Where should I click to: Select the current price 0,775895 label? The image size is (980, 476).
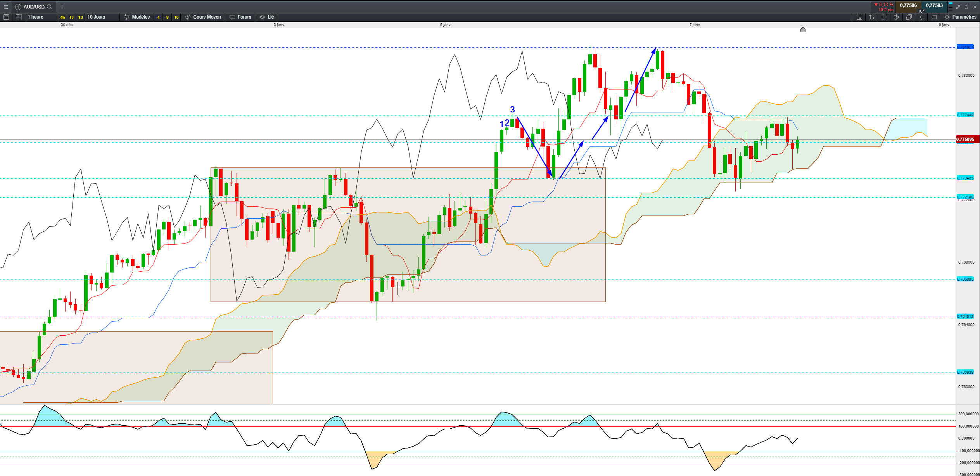tap(968, 139)
